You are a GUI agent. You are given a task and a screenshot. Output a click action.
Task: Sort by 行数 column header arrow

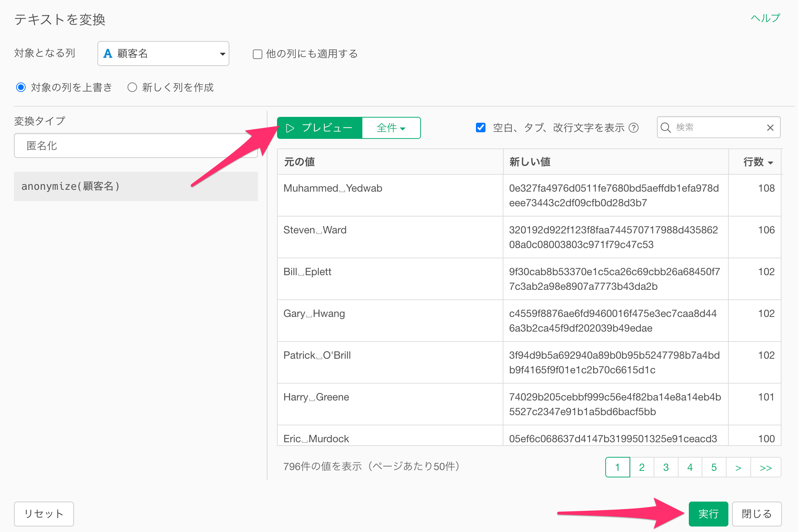click(771, 162)
